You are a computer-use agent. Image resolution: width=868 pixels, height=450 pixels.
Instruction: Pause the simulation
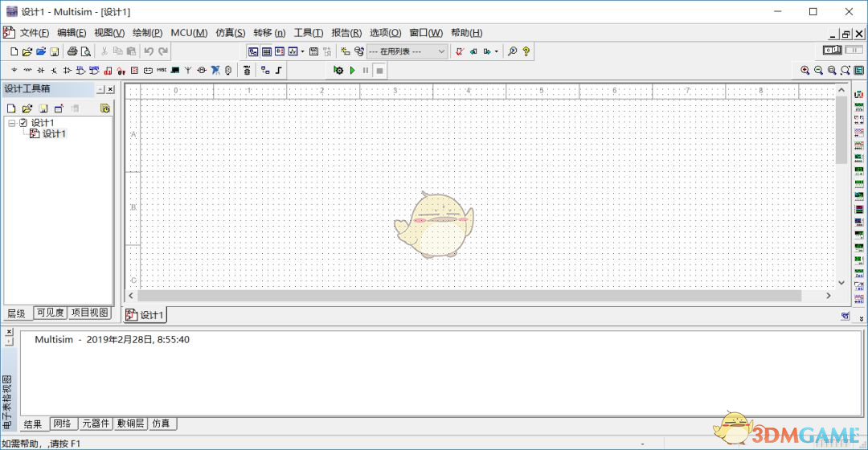(366, 70)
